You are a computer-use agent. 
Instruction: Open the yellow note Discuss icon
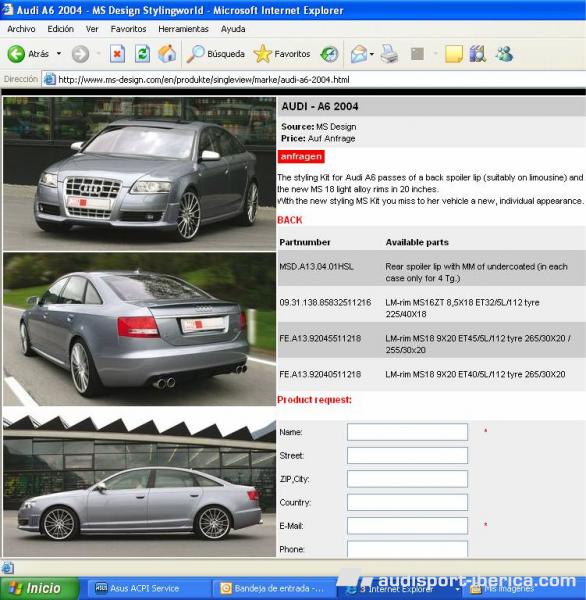[454, 54]
